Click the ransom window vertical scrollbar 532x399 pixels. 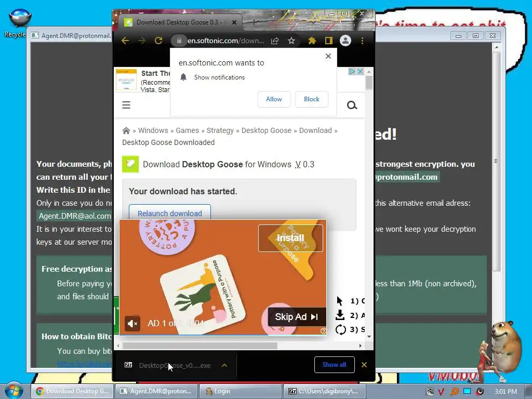click(x=496, y=162)
